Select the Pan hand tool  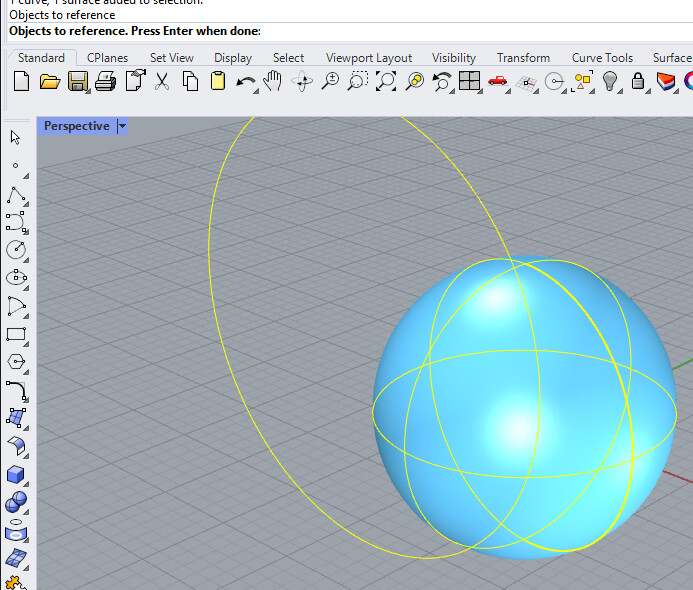[273, 81]
